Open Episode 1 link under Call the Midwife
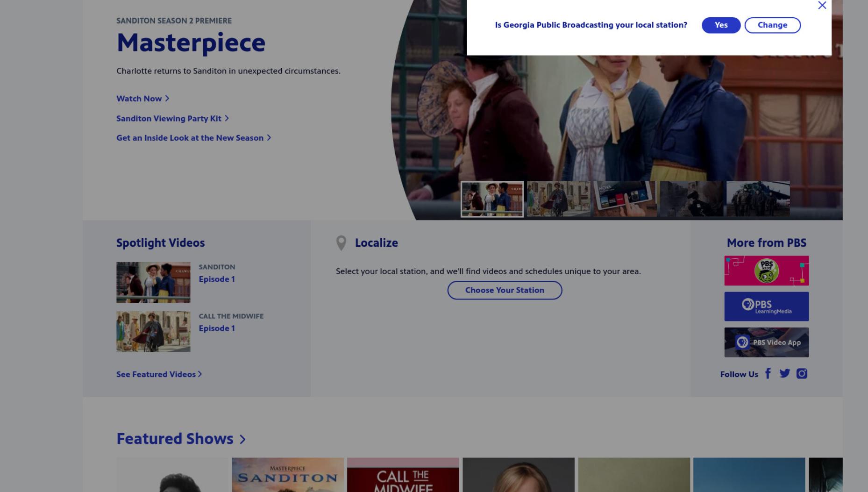The height and width of the screenshot is (492, 868). coord(217,328)
